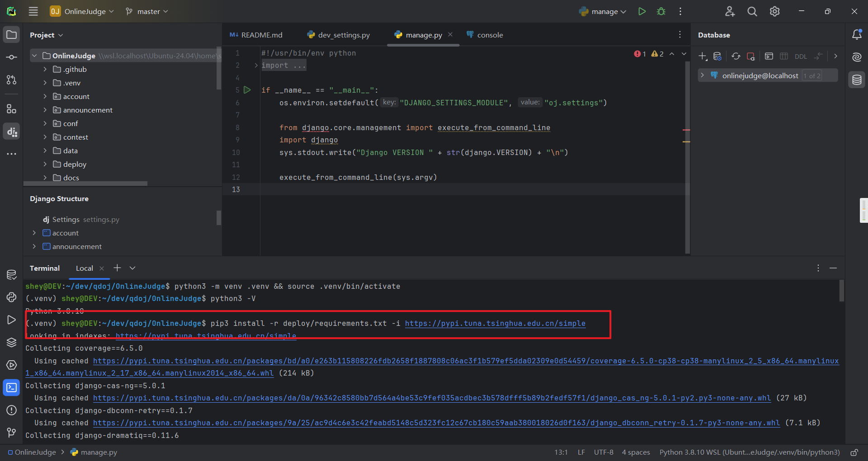Open Search Everywhere
This screenshot has height=461, width=868.
click(x=752, y=11)
